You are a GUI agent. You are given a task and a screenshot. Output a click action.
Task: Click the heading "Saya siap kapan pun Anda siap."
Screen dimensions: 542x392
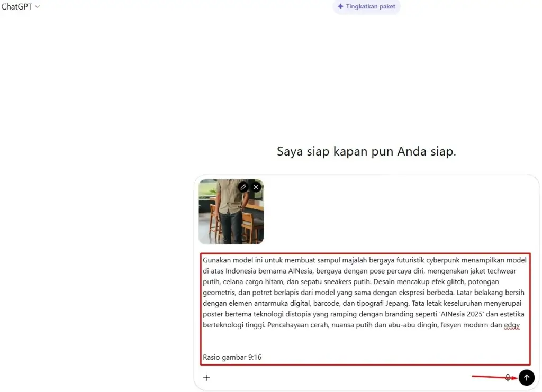[x=366, y=151]
